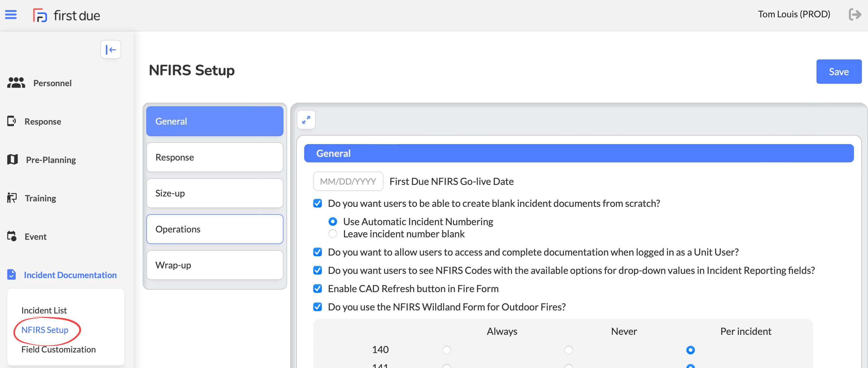Open Field Customization link
The height and width of the screenshot is (368, 868).
[x=58, y=349]
